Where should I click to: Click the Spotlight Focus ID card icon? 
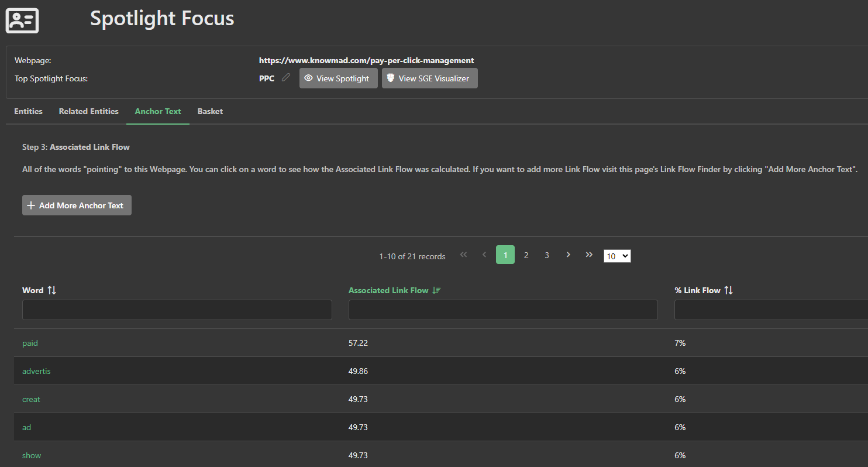tap(22, 20)
